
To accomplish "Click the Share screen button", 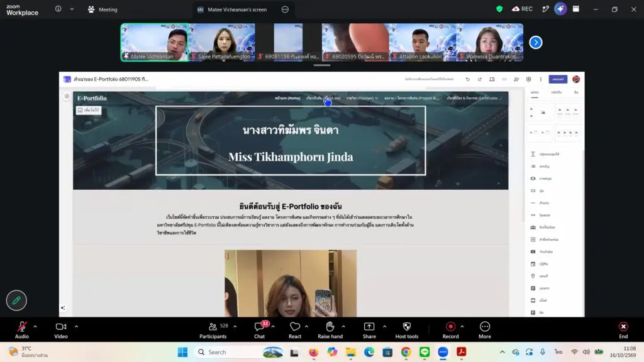I will click(x=369, y=329).
